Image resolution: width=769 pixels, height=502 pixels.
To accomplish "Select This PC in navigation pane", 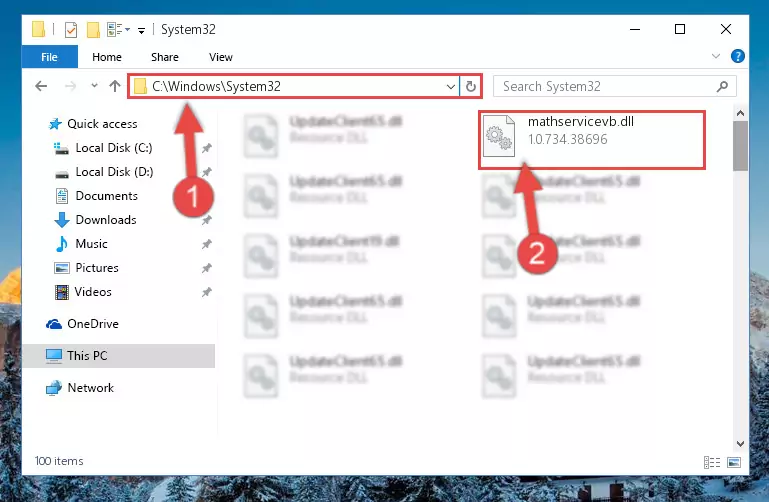I will coord(87,355).
